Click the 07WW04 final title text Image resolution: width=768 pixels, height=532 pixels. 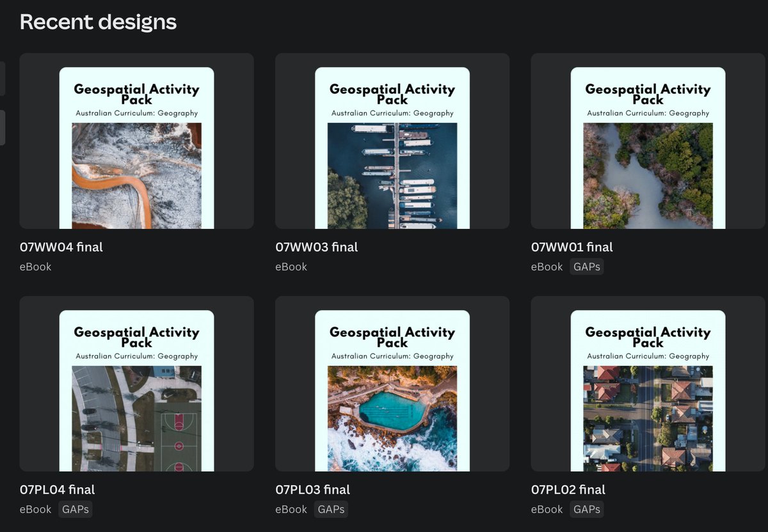click(61, 247)
